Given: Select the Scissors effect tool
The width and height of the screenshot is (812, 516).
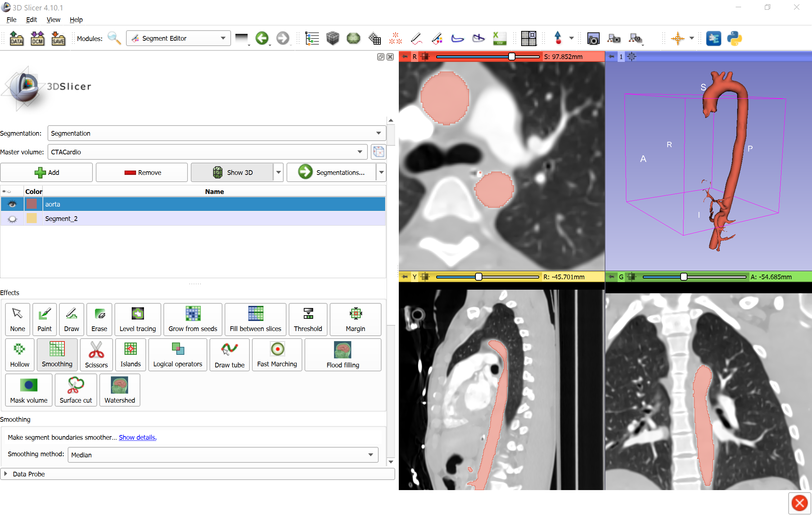Looking at the screenshot, I should [x=96, y=354].
